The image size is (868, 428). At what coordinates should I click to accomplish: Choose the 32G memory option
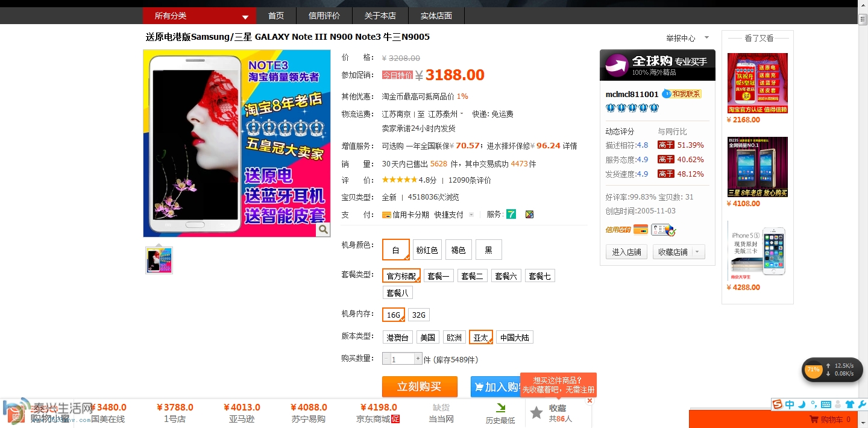[x=419, y=315]
